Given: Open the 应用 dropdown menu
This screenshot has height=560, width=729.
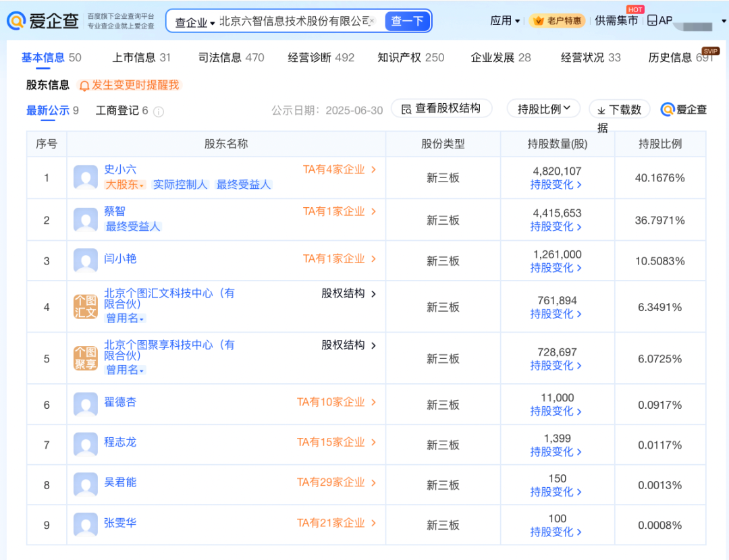Looking at the screenshot, I should pyautogui.click(x=505, y=21).
